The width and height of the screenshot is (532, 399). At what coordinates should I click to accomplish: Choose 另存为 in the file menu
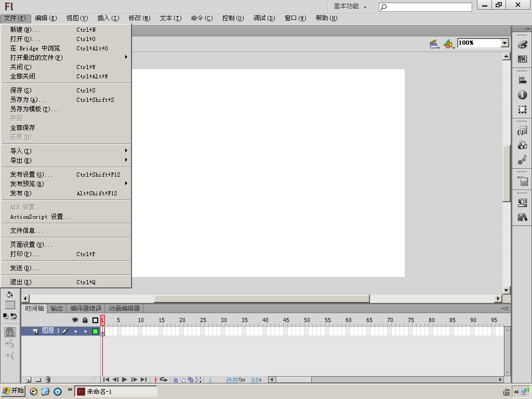[x=66, y=100]
